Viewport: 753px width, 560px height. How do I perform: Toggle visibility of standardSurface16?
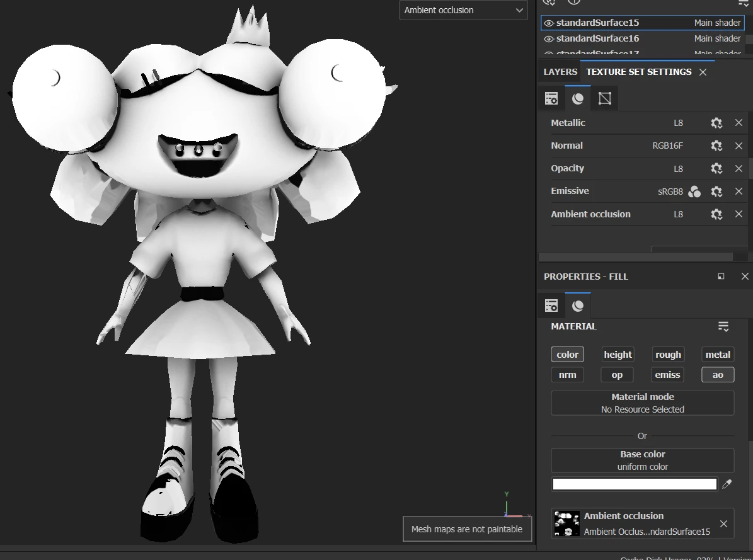tap(548, 39)
